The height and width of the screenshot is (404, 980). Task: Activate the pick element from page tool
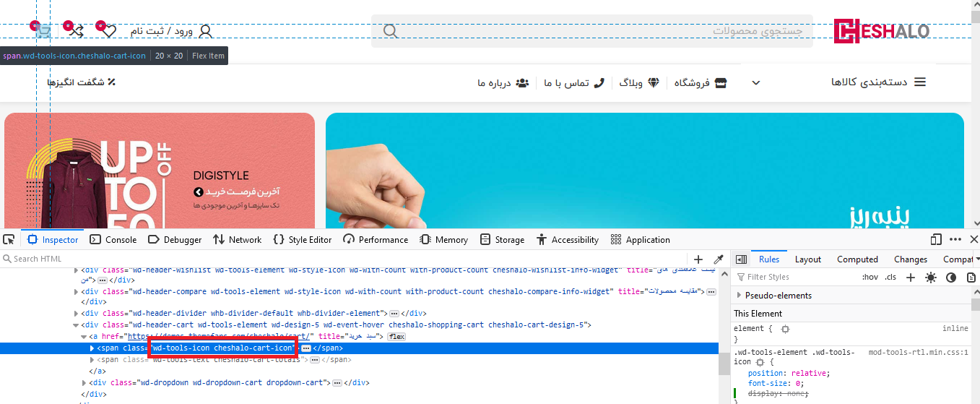[x=9, y=240]
